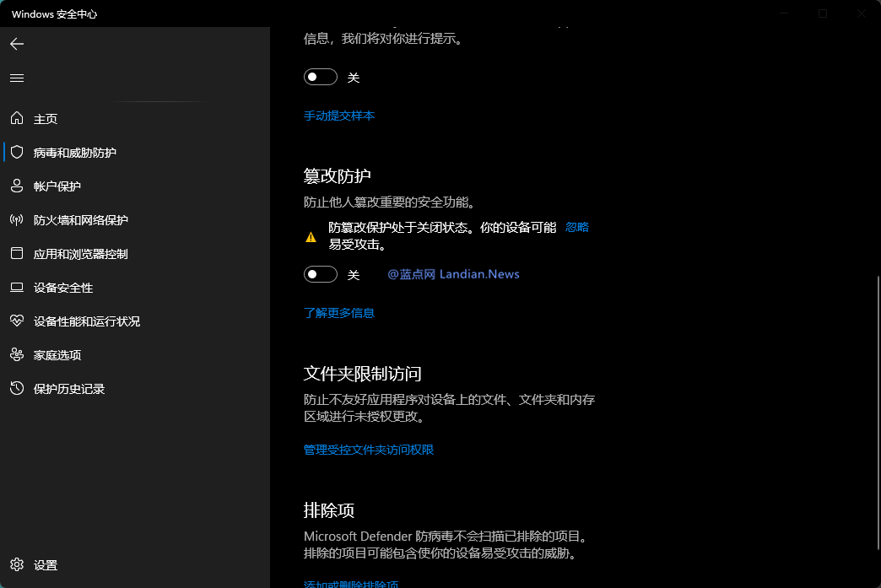The width and height of the screenshot is (881, 588).
Task: Click the 防止他人篡改重要的安全功能 description
Action: tap(390, 202)
